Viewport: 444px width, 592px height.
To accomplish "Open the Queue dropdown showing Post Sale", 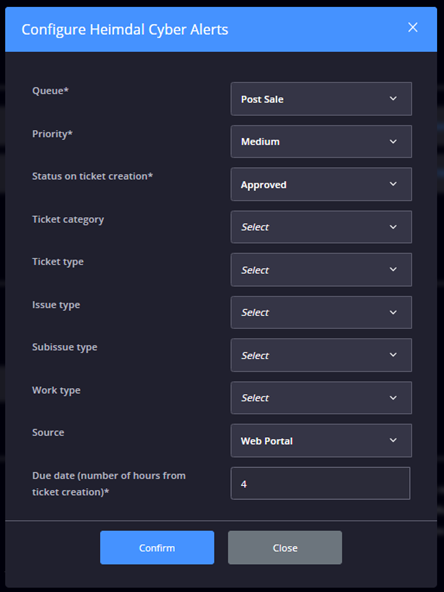I will [321, 99].
